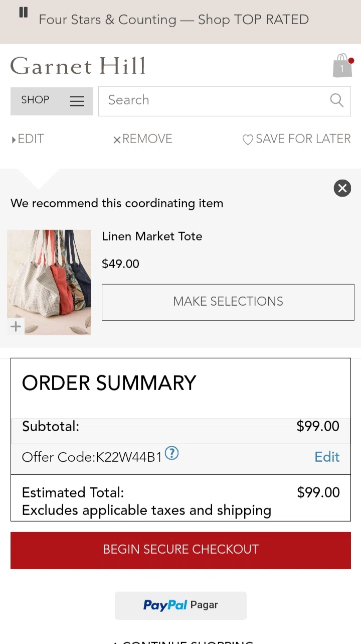Screen dimensions: 361x644
Task: Open the shopping bag cart icon
Action: coord(342,66)
